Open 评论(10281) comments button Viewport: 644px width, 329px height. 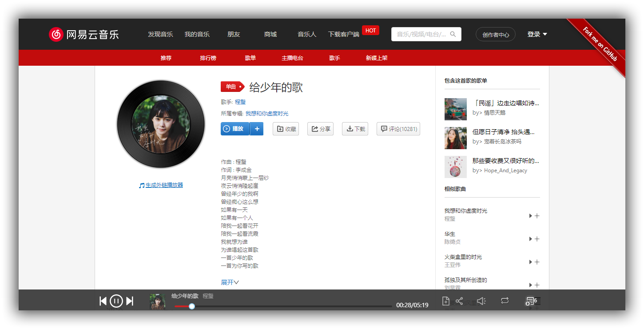(x=398, y=129)
